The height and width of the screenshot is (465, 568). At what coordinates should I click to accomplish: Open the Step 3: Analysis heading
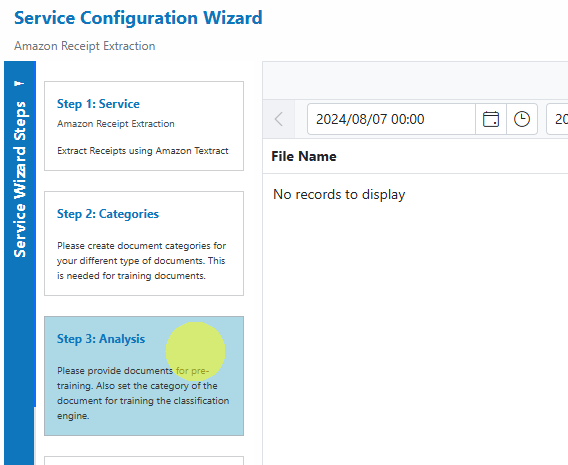point(101,339)
